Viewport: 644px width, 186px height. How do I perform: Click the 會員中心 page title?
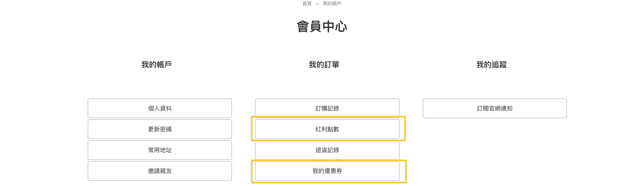tap(322, 26)
